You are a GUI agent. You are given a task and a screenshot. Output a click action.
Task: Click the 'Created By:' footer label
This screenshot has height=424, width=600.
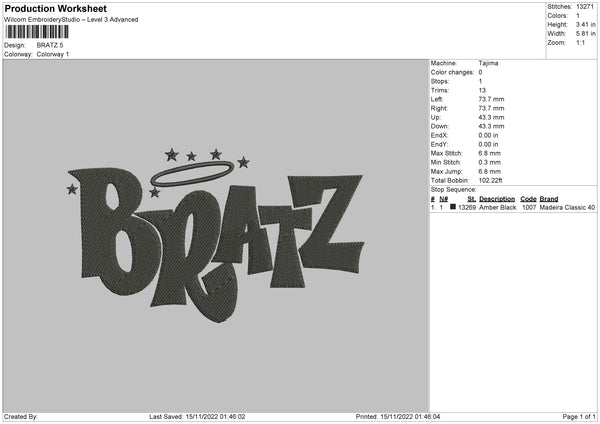pos(21,417)
